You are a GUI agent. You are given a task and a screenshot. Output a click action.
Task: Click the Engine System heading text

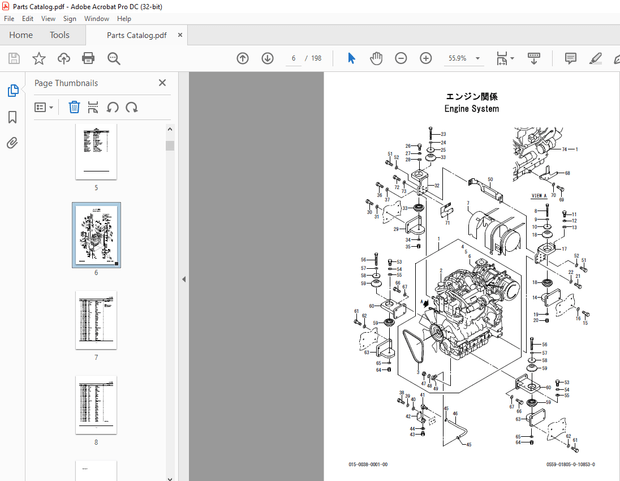tap(472, 109)
